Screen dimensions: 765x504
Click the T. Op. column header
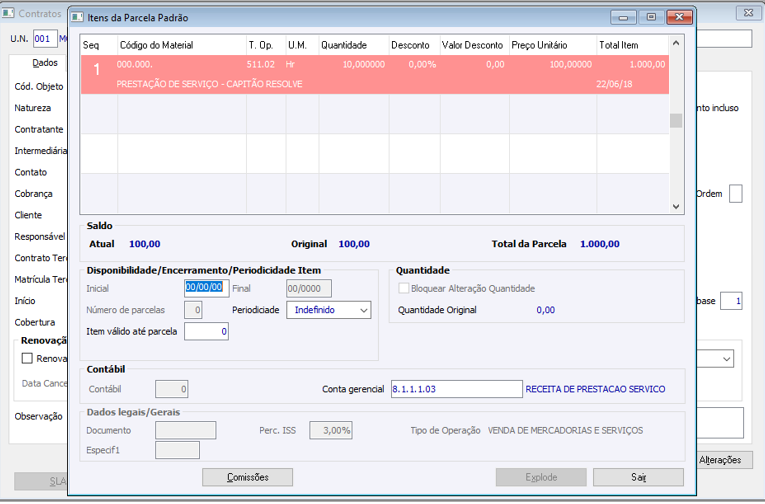click(266, 45)
